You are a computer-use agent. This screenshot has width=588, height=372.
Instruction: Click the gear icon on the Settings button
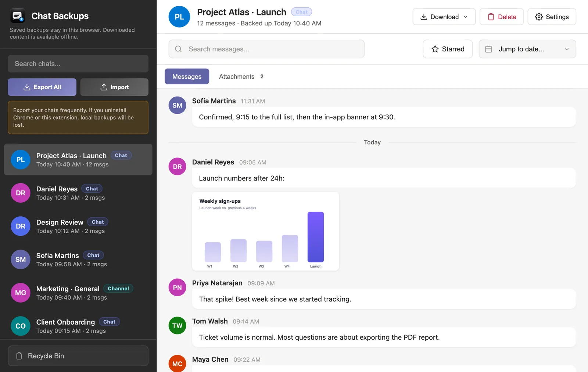pyautogui.click(x=539, y=17)
